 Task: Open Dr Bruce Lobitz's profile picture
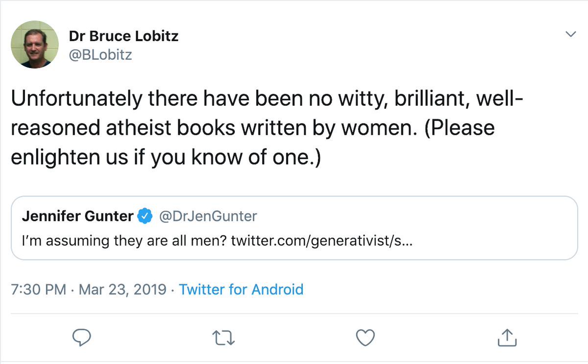coord(35,45)
